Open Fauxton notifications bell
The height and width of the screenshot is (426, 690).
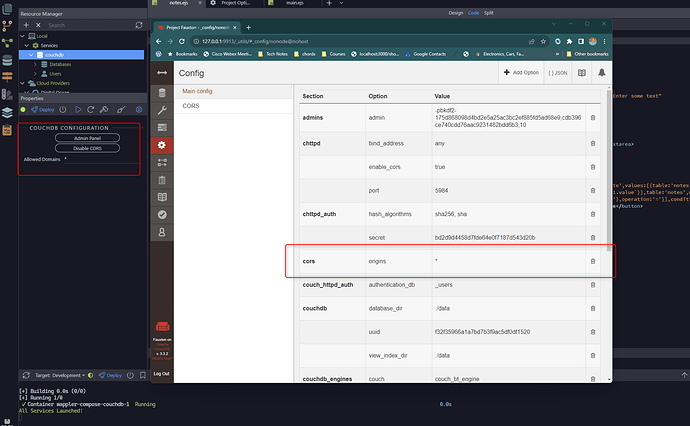click(602, 73)
